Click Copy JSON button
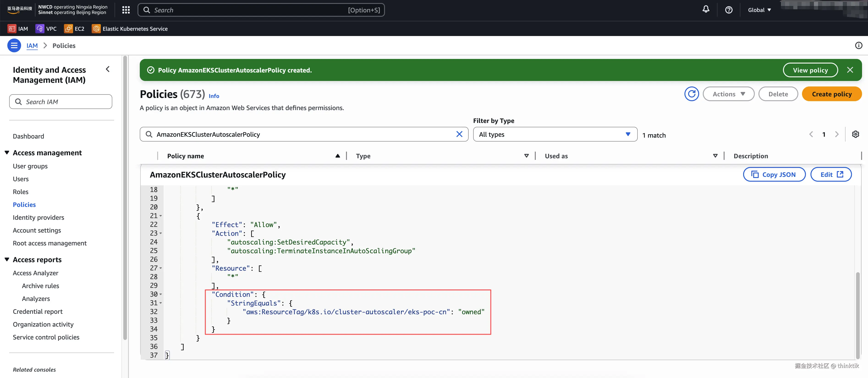 coord(774,175)
